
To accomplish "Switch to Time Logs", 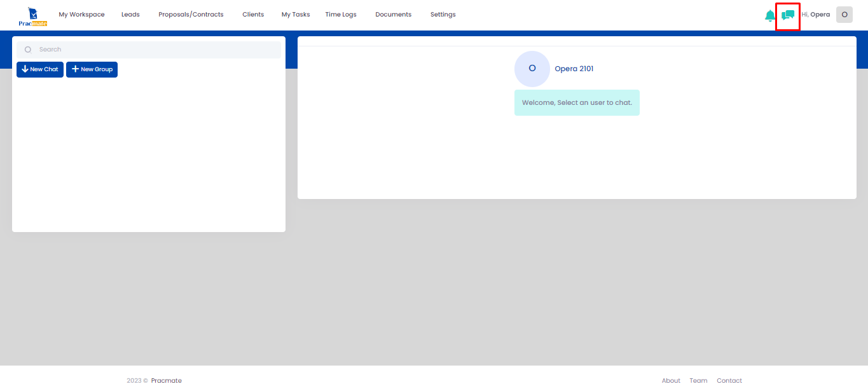I will 341,15.
